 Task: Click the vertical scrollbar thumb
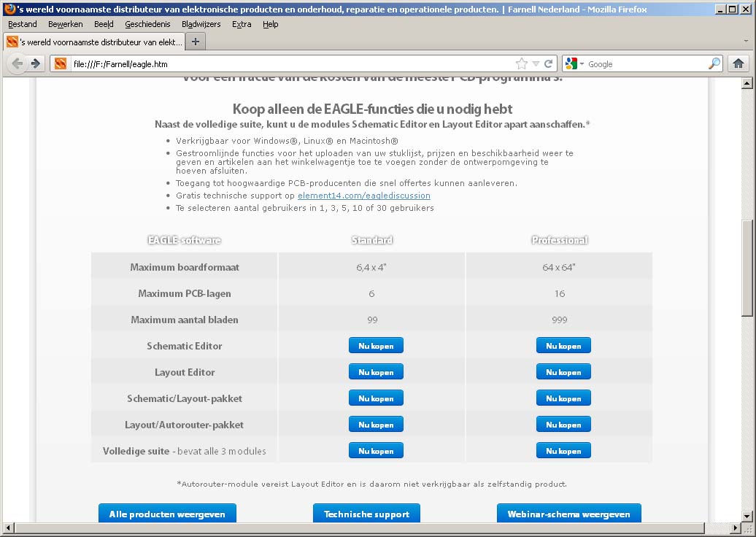[x=747, y=268]
